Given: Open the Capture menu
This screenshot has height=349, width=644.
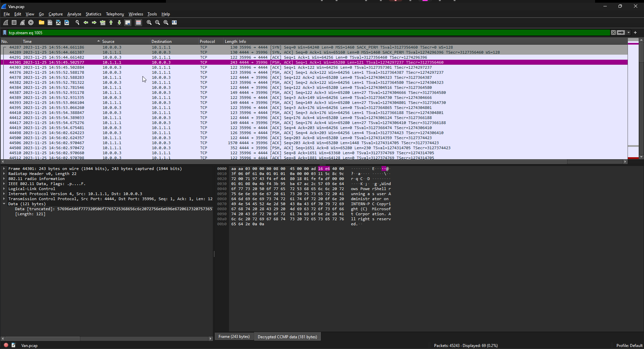Looking at the screenshot, I should point(56,14).
